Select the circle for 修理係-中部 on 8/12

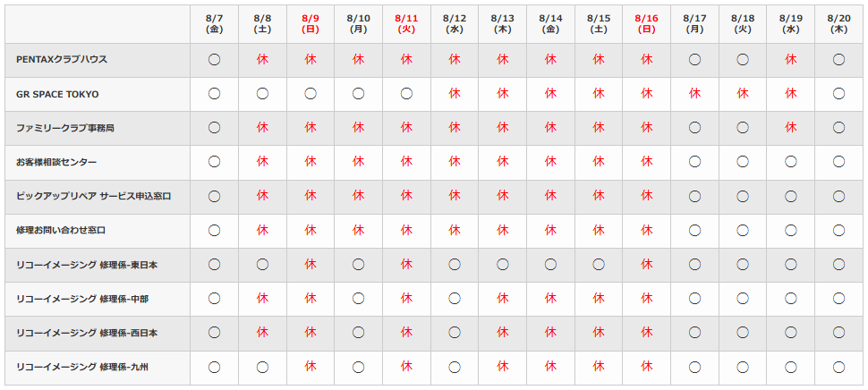pos(455,299)
